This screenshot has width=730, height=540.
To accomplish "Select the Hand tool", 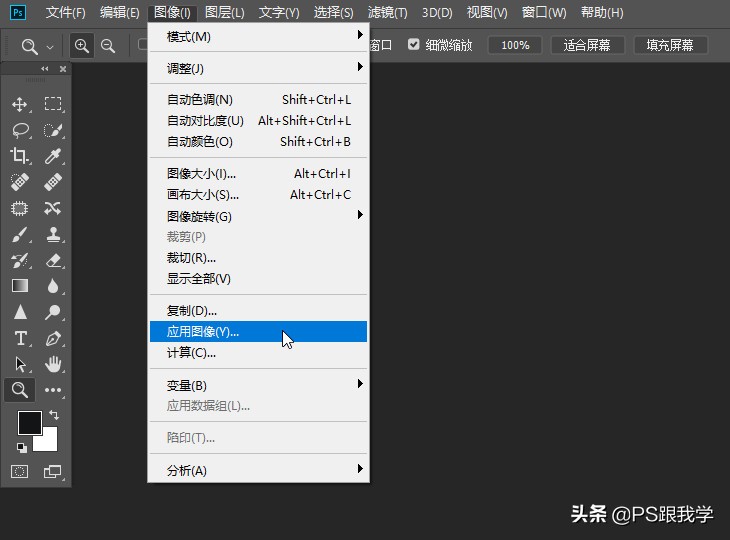I will coord(53,364).
